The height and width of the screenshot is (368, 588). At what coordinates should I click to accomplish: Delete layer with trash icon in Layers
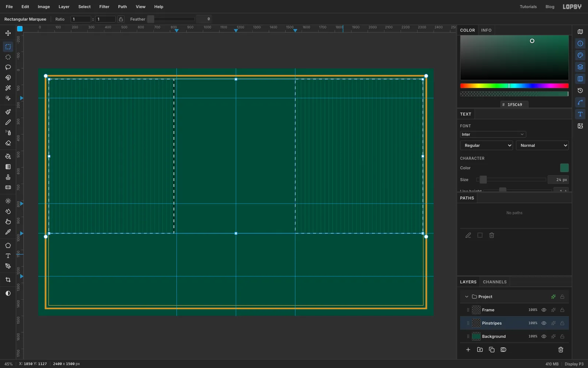coord(561,350)
